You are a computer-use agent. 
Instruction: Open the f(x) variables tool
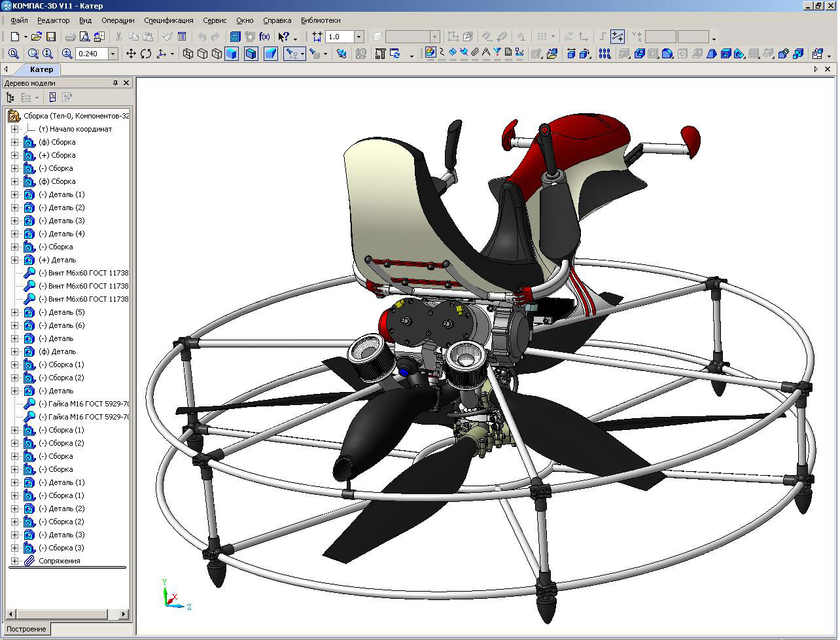264,37
